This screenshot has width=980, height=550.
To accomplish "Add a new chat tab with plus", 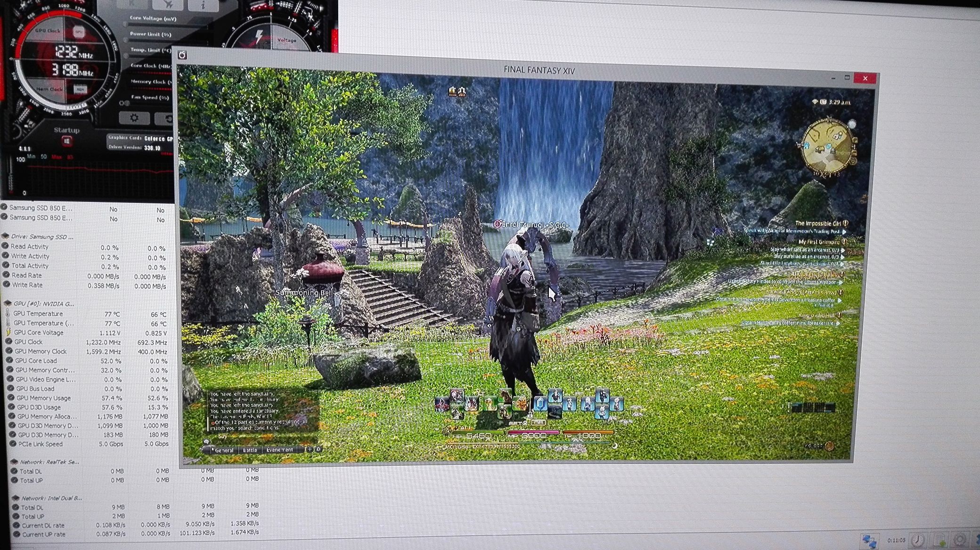I will [x=309, y=449].
